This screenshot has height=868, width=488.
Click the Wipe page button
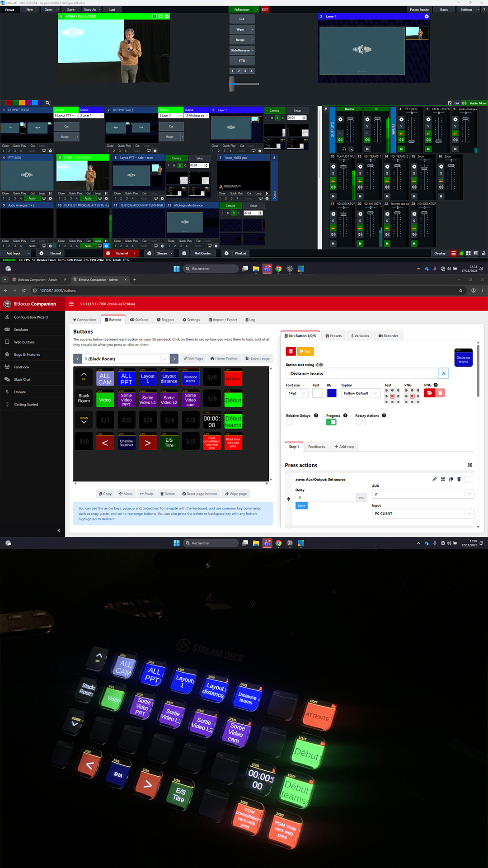pos(236,494)
